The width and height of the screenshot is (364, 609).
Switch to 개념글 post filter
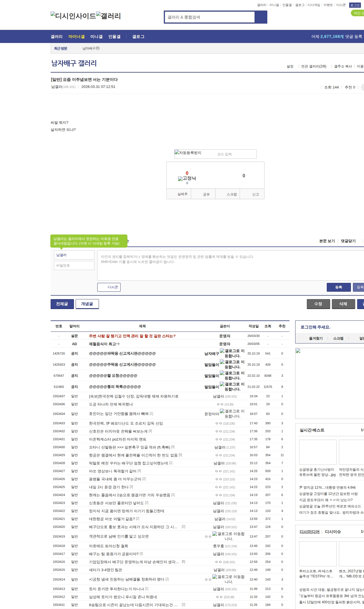[87, 304]
